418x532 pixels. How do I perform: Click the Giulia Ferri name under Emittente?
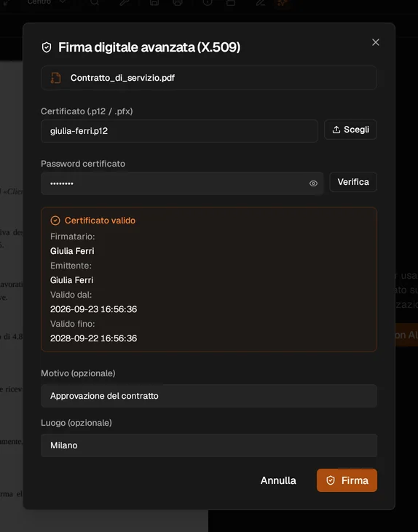point(71,280)
